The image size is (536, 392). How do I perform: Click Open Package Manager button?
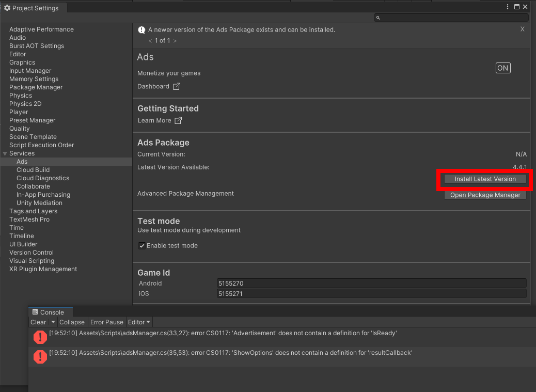485,195
